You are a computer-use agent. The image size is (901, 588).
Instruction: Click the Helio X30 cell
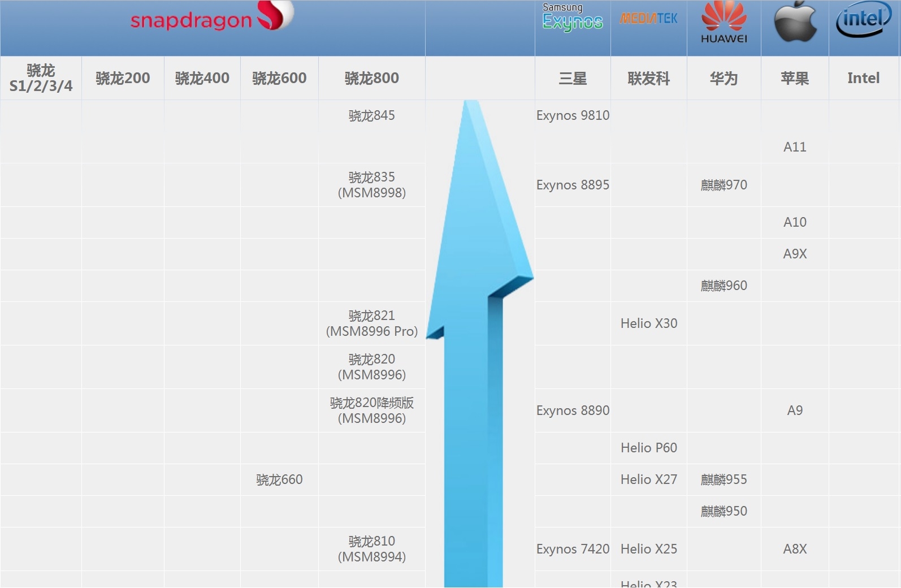pos(649,323)
